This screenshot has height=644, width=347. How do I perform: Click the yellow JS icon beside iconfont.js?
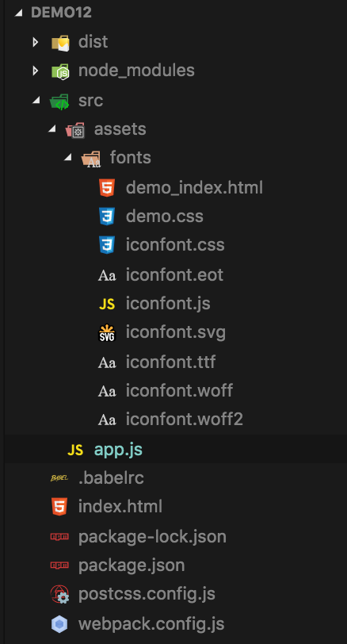tap(107, 304)
